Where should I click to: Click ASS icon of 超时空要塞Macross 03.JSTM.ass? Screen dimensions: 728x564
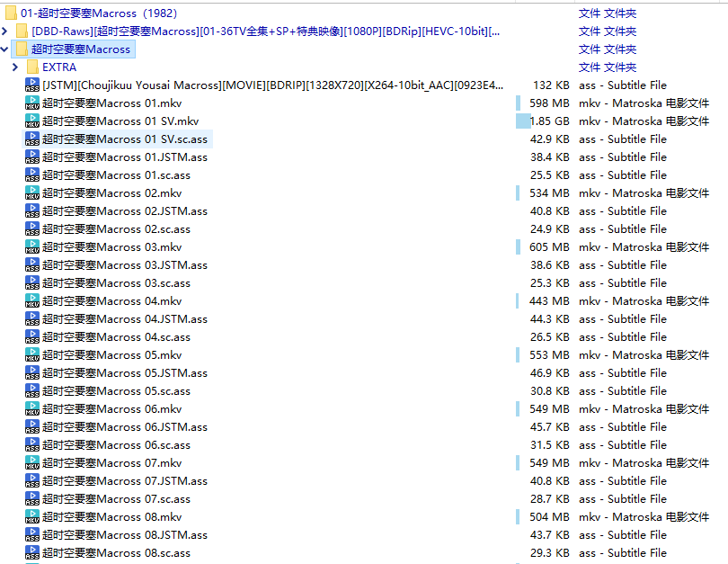[32, 265]
